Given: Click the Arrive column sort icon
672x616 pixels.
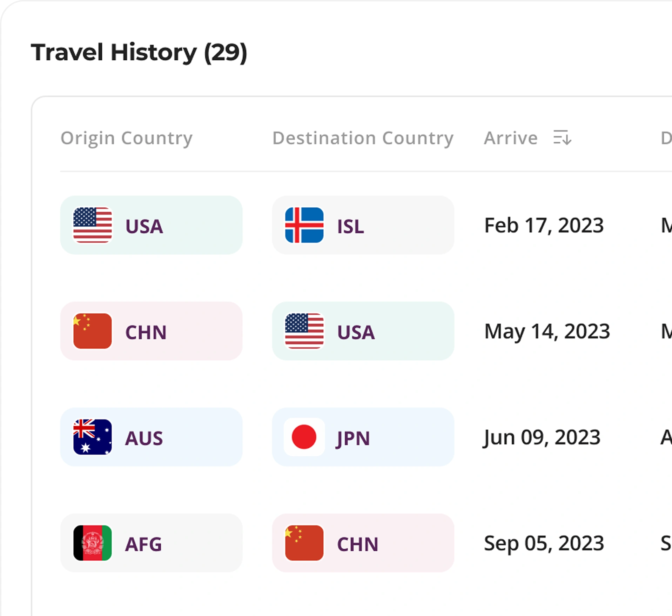Looking at the screenshot, I should tap(562, 138).
